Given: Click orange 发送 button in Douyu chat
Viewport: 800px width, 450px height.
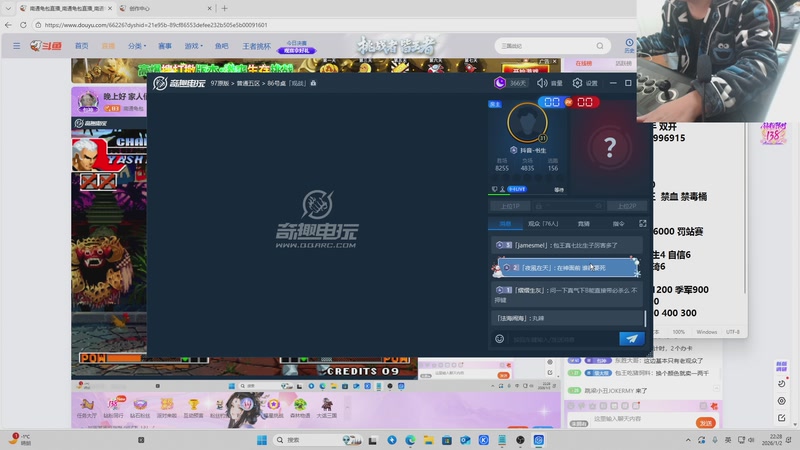Looking at the screenshot, I should (706, 423).
